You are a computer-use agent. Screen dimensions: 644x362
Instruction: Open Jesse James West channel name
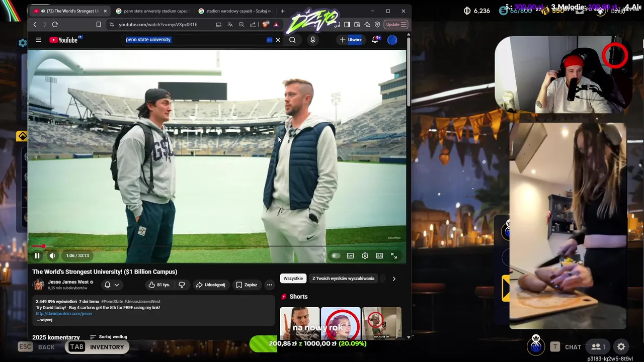click(x=68, y=282)
